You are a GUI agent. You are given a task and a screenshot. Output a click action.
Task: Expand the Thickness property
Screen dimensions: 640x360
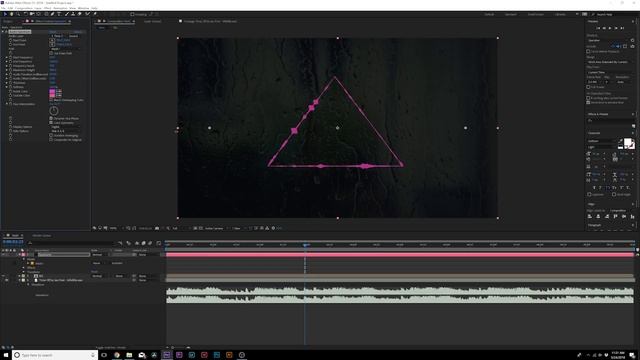7,82
